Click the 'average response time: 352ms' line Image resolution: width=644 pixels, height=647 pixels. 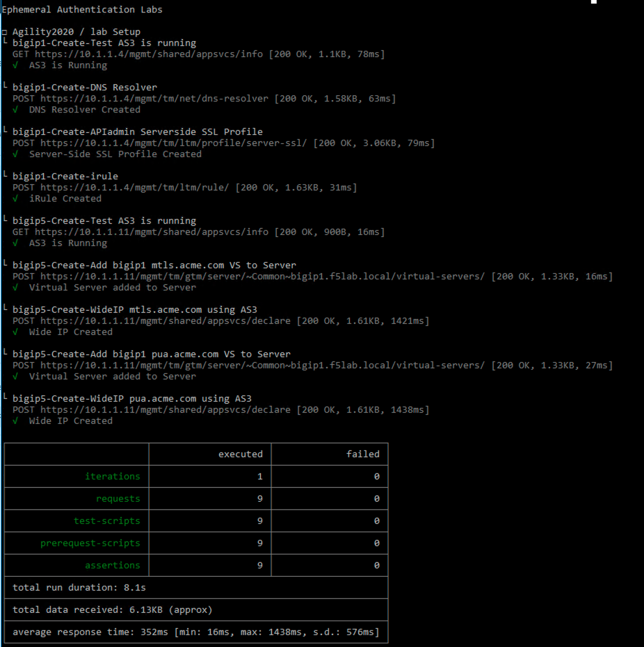[195, 632]
